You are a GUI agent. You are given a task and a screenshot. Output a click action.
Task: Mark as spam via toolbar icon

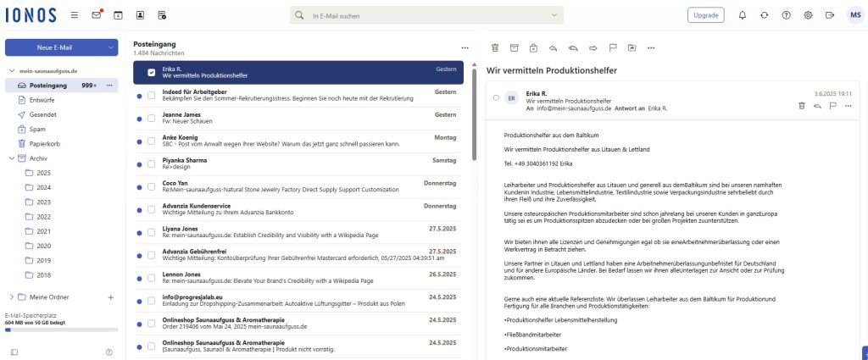533,48
